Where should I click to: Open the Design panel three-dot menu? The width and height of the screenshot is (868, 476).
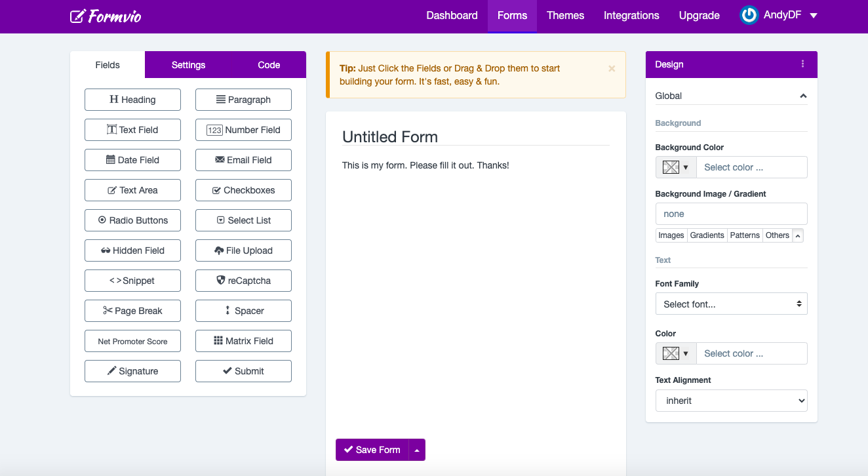coord(802,64)
